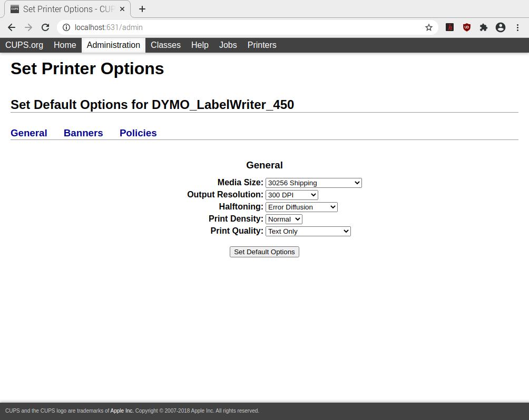This screenshot has height=420, width=529.
Task: Go to the Printers menu item
Action: point(262,45)
